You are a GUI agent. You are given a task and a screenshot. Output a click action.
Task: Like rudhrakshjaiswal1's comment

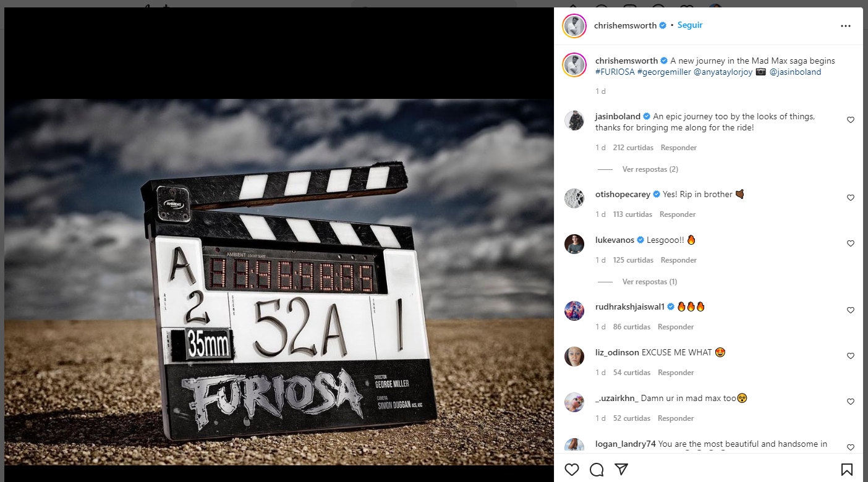851,310
